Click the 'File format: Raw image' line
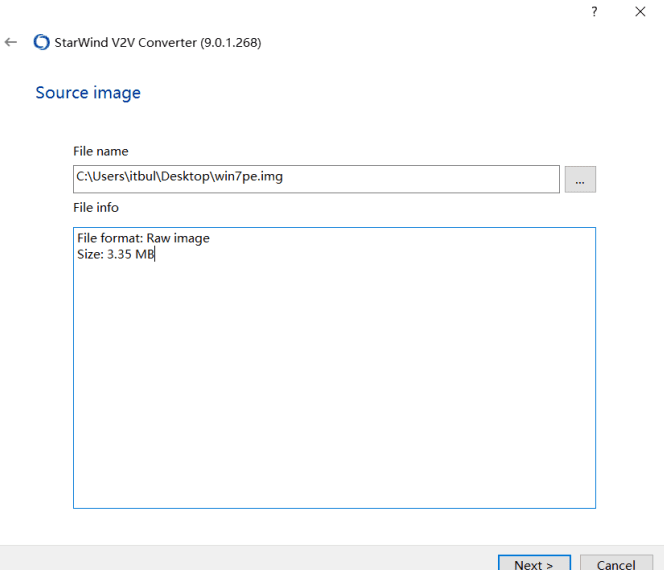The height and width of the screenshot is (570, 664). pos(143,238)
